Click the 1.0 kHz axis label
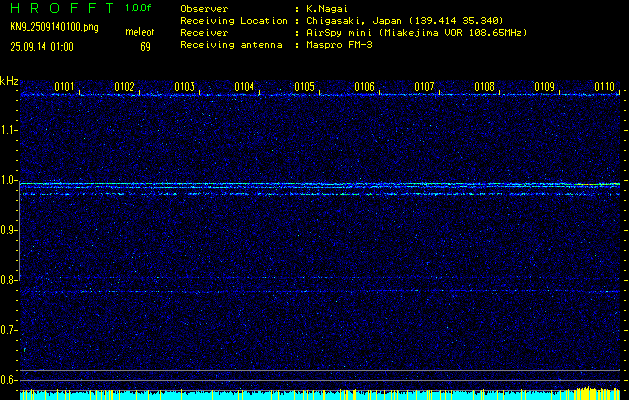 point(9,180)
